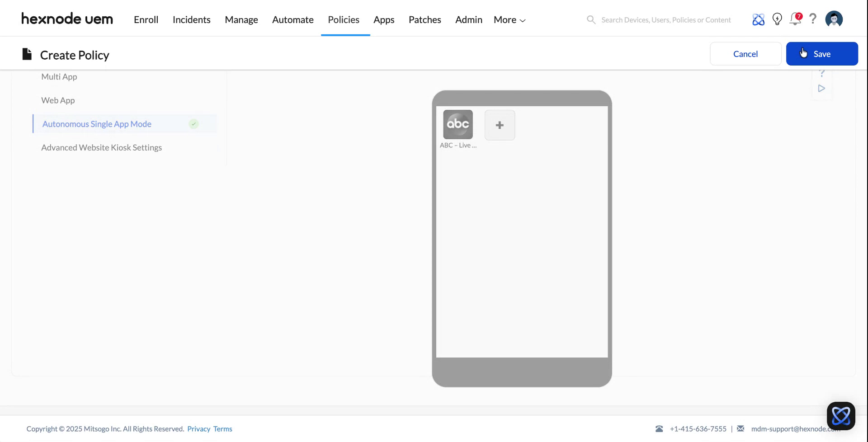Open the Privacy link in the footer
The image size is (868, 442).
(198, 428)
